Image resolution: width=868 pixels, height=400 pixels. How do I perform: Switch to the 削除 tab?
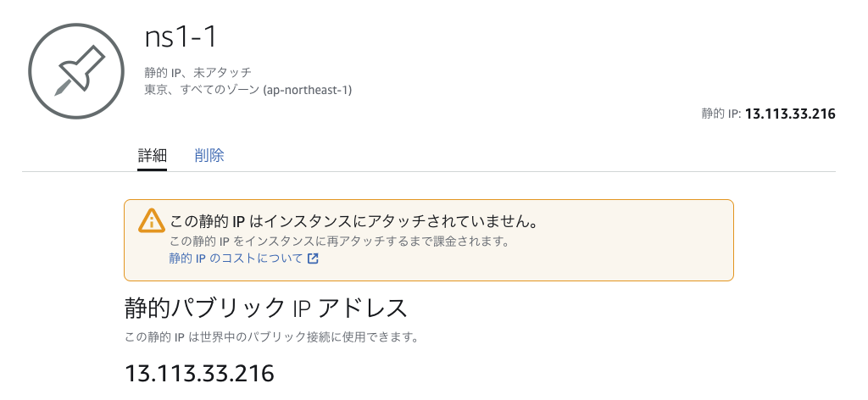coord(209,155)
